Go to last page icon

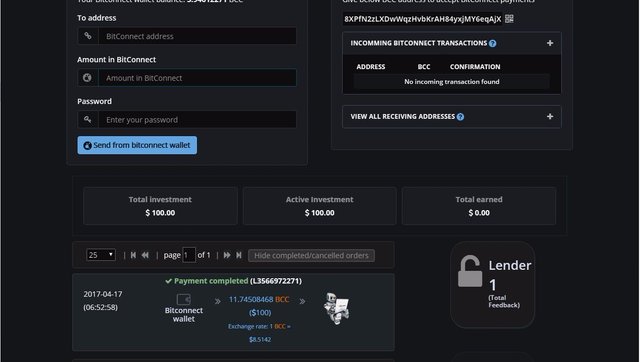[239, 255]
